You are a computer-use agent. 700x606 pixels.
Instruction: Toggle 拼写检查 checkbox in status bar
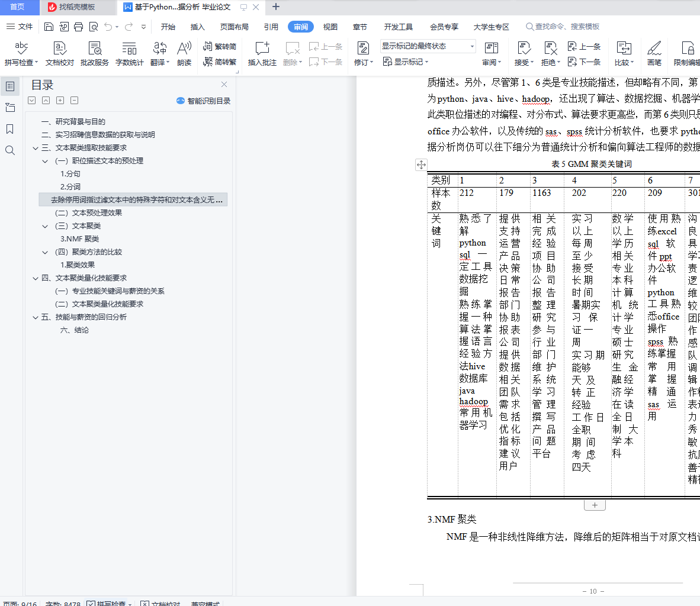point(91,603)
